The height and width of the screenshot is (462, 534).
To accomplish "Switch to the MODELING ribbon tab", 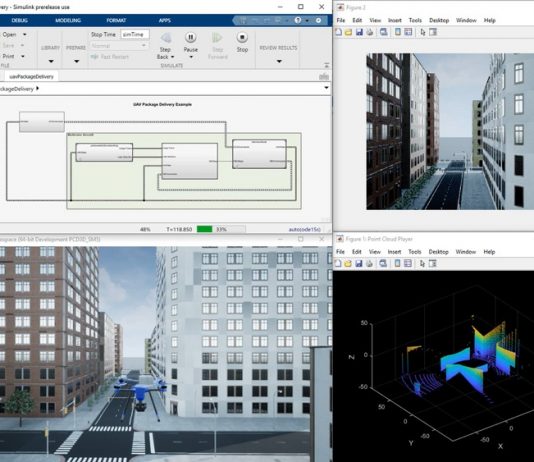I will (68, 20).
